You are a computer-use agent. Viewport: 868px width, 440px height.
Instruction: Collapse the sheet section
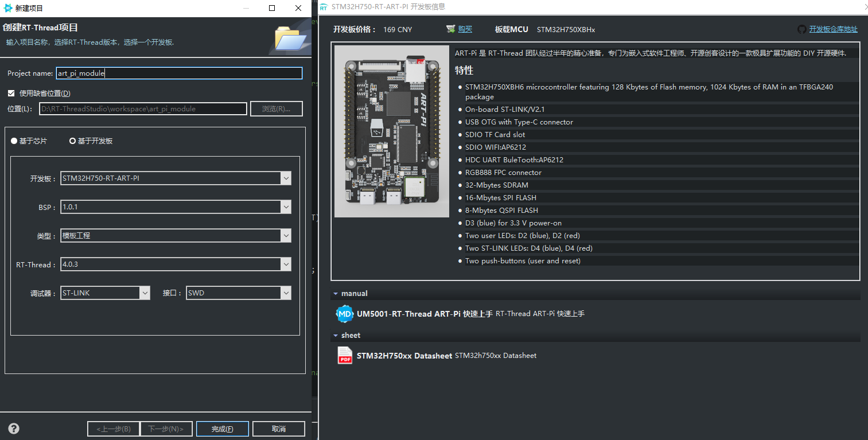(335, 335)
